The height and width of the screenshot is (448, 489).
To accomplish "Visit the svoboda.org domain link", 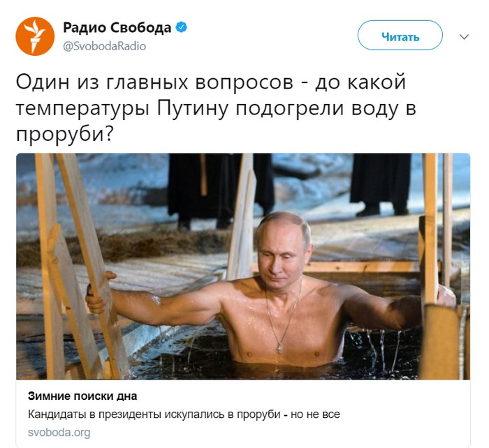I will [59, 433].
